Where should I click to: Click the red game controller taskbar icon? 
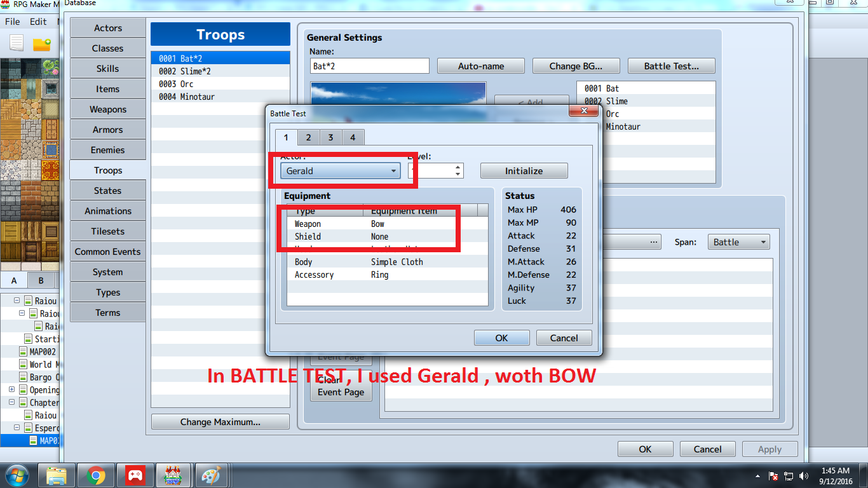(x=135, y=475)
